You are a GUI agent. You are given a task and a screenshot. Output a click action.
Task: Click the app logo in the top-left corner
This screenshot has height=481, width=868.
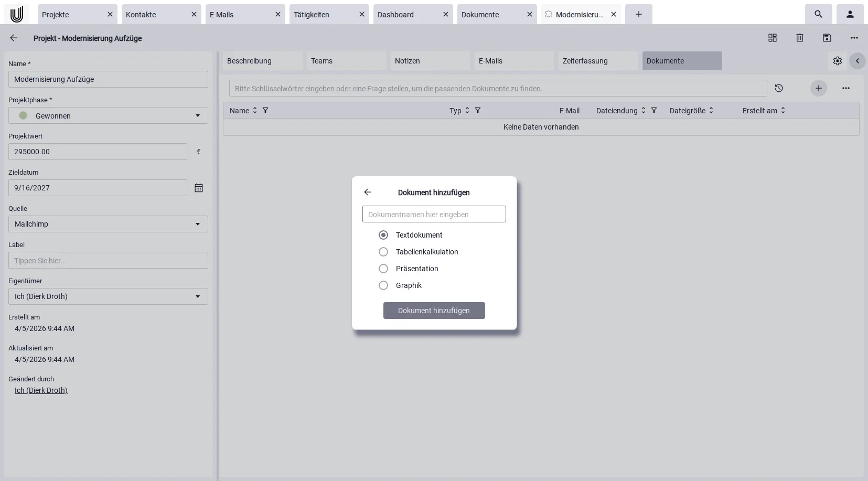[17, 14]
